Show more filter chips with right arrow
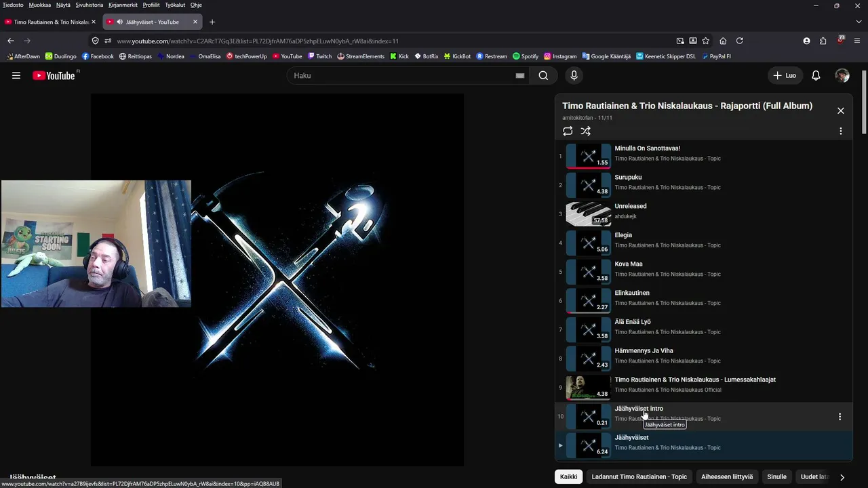The image size is (868, 488). 842,477
